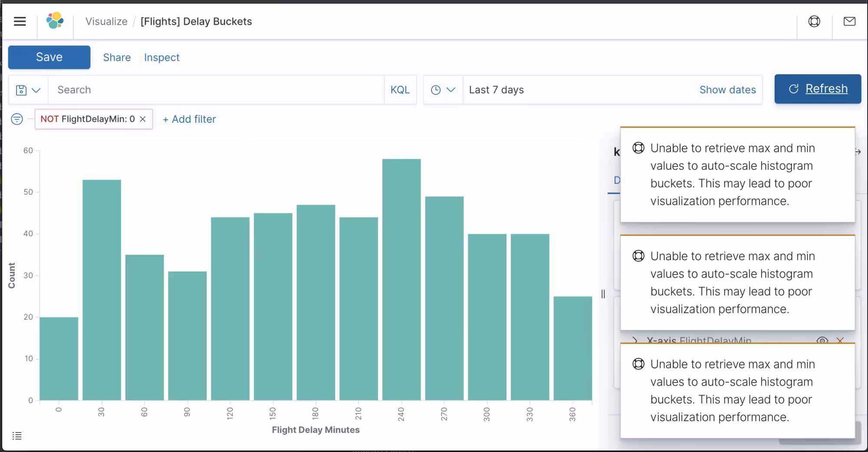Image resolution: width=868 pixels, height=452 pixels.
Task: Click the Elastic logo home icon
Action: point(55,21)
